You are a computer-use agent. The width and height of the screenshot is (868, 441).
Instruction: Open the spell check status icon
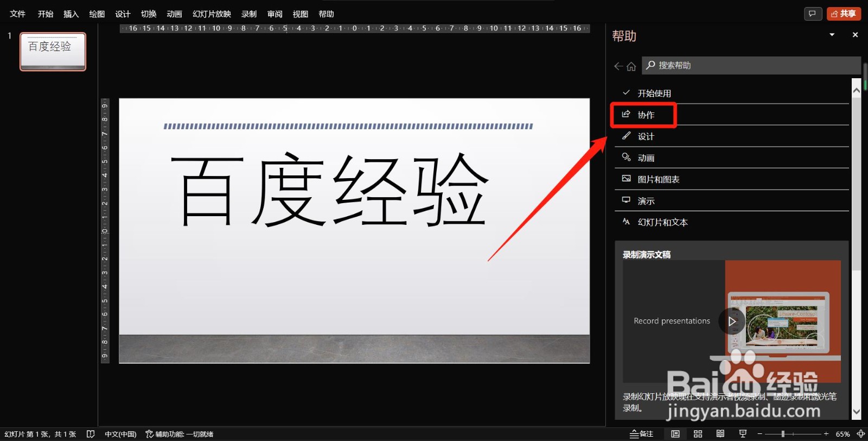(x=91, y=434)
